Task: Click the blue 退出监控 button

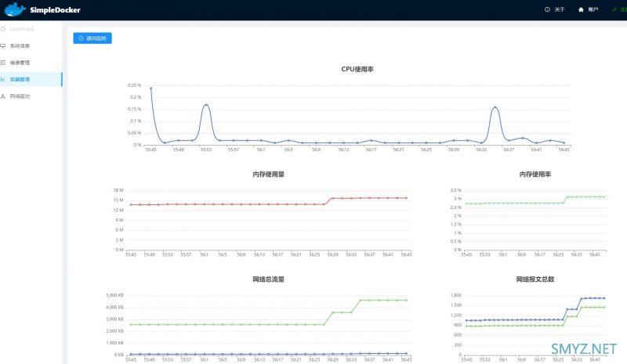Action: click(x=92, y=38)
